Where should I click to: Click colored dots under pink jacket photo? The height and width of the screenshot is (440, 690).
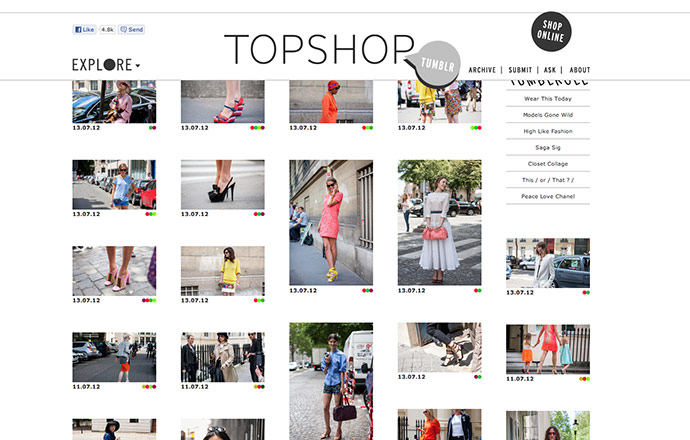coord(152,128)
